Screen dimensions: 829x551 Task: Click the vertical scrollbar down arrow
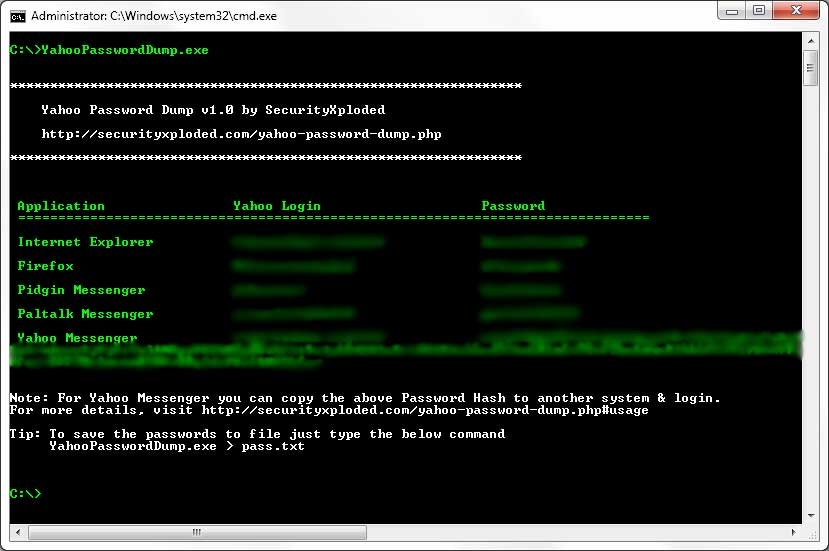(810, 516)
